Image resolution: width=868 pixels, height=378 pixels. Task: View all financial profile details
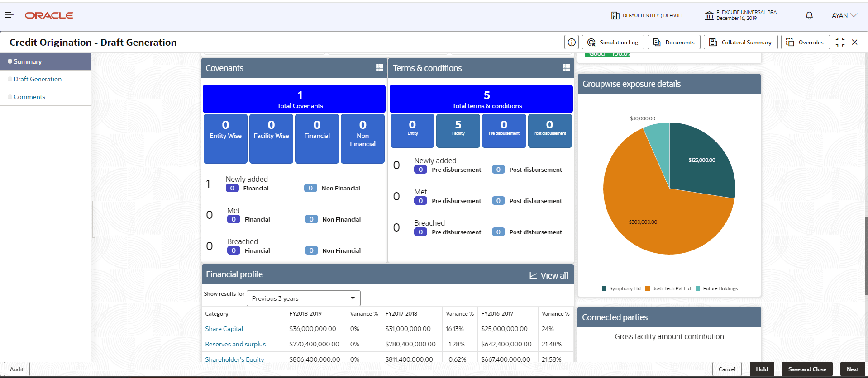(x=548, y=275)
